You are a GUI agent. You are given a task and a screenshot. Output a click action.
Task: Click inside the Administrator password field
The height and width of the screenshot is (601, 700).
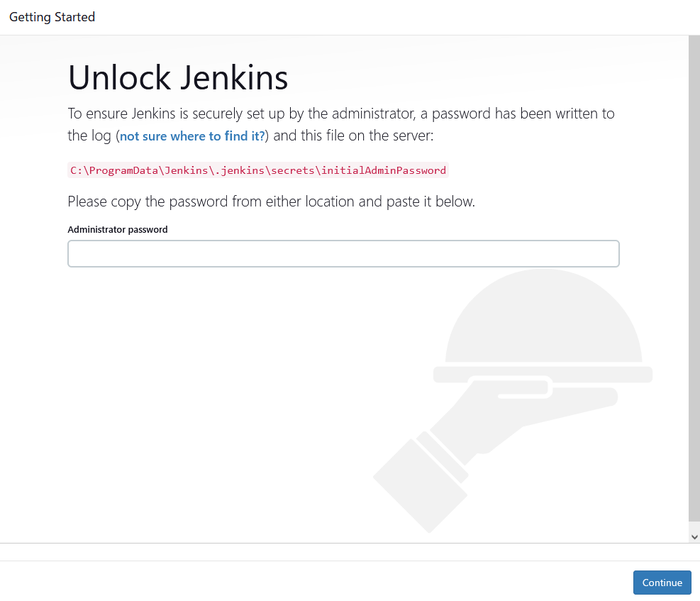[343, 253]
